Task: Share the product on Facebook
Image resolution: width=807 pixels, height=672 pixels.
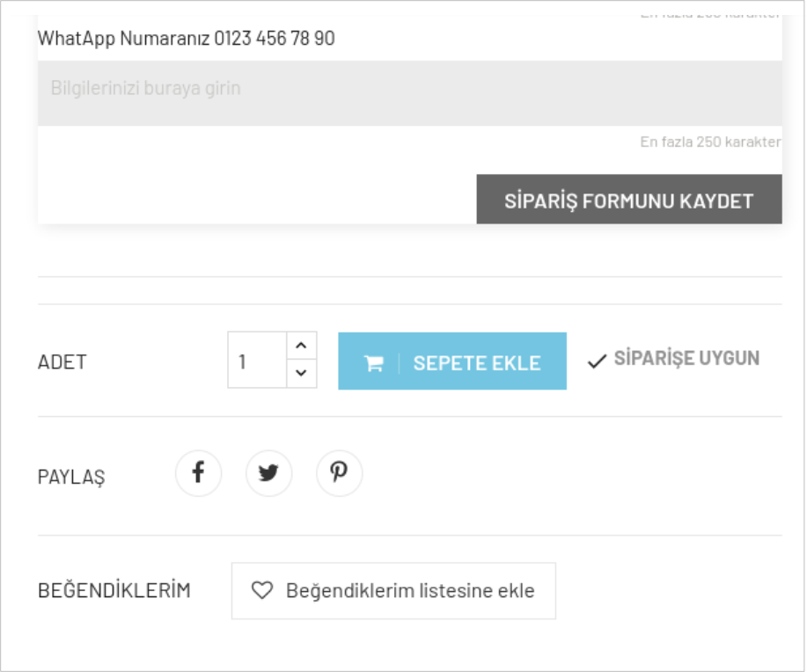Action: (x=198, y=473)
